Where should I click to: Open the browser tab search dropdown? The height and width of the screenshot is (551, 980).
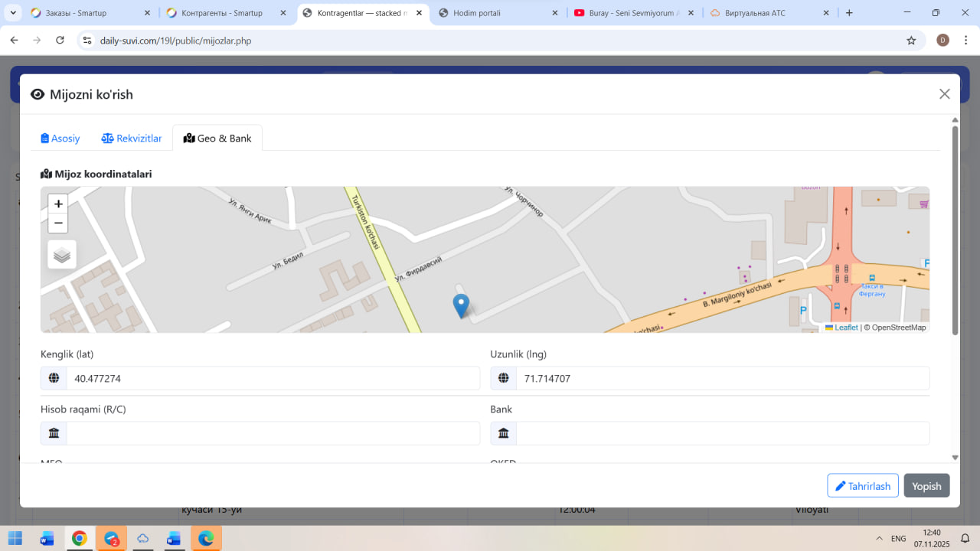(13, 13)
